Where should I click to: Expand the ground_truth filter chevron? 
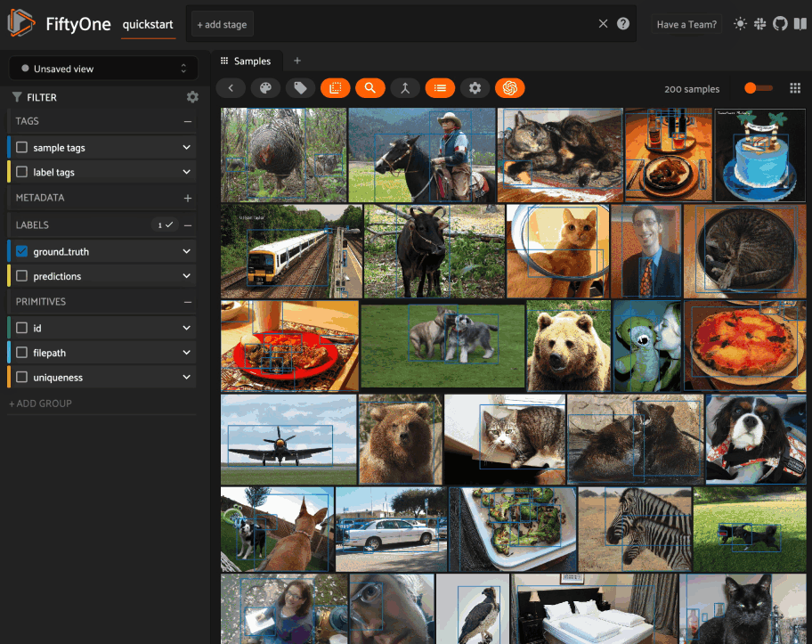point(184,250)
